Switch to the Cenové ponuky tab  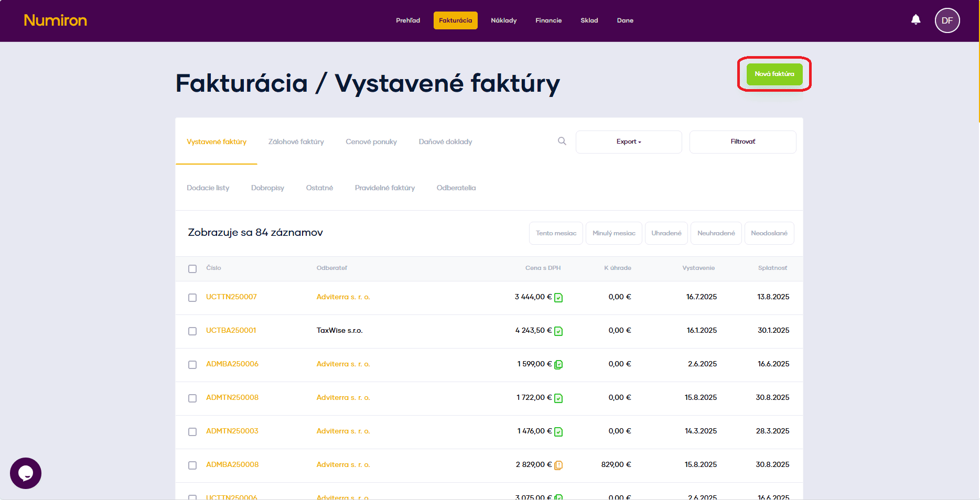click(x=371, y=142)
